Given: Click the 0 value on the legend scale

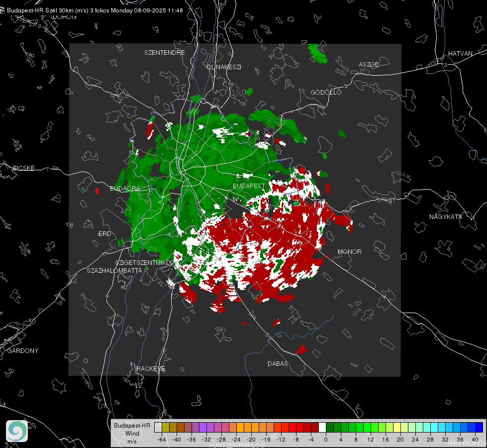Looking at the screenshot, I should pos(325,440).
